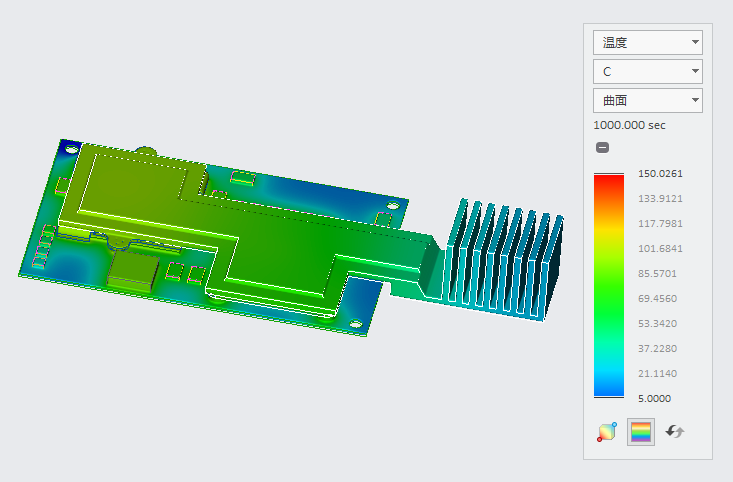Collapse the legend with the minus button

point(602,148)
